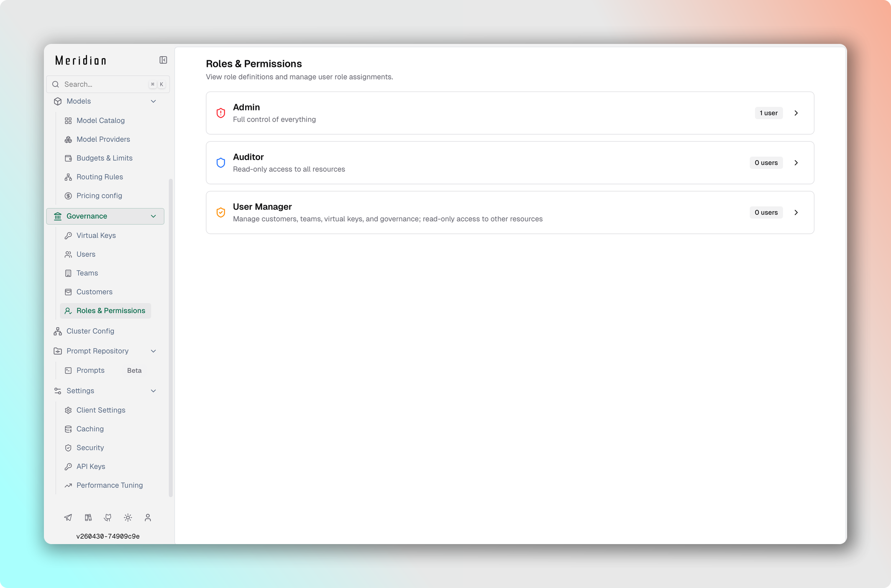Expand the User Manager role arrow
Viewport: 891px width, 588px height.
[x=796, y=212]
